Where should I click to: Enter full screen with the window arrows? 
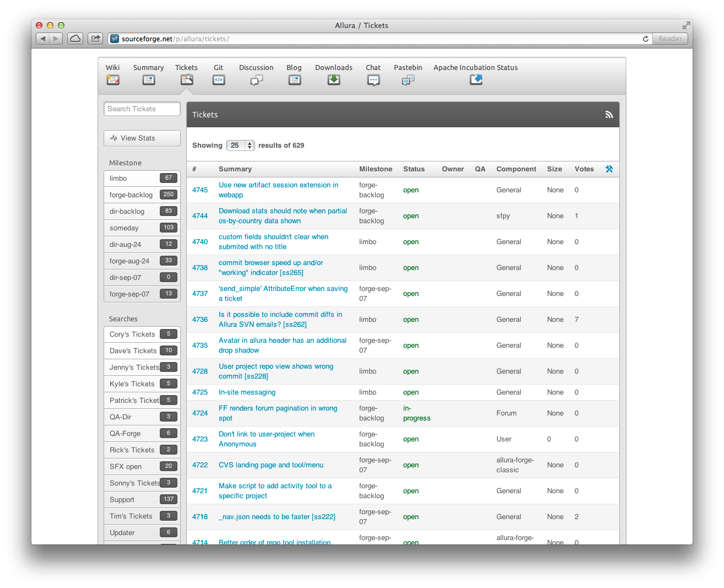tap(686, 25)
